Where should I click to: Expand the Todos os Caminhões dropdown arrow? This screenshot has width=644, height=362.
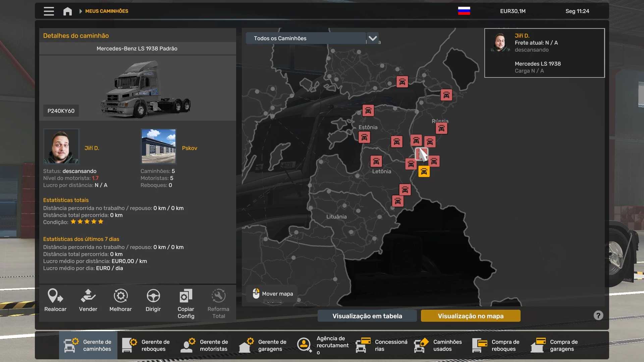[373, 38]
